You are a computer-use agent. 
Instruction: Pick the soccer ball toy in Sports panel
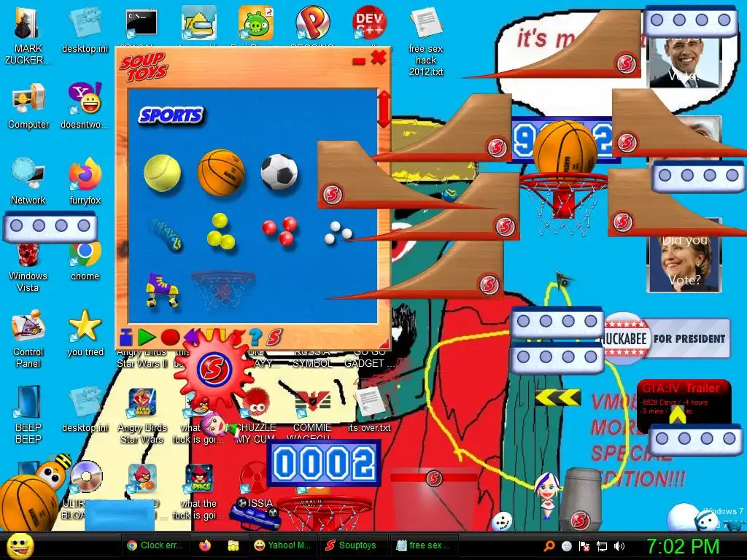click(279, 172)
